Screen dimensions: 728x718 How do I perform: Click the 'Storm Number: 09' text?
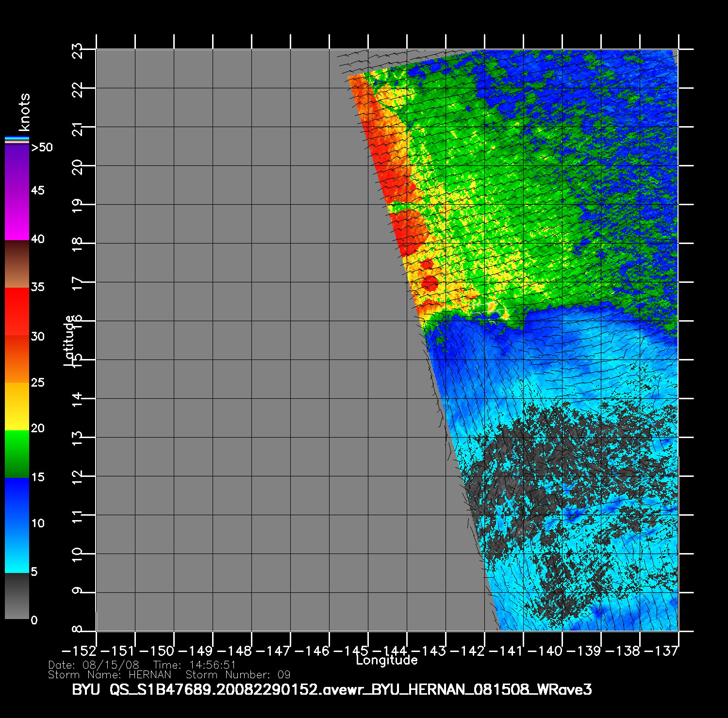[x=238, y=675]
